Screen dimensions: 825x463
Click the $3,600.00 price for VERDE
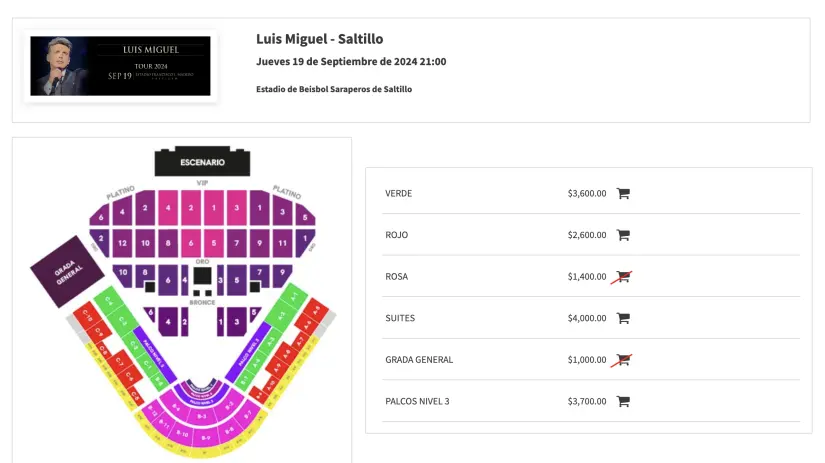(586, 194)
